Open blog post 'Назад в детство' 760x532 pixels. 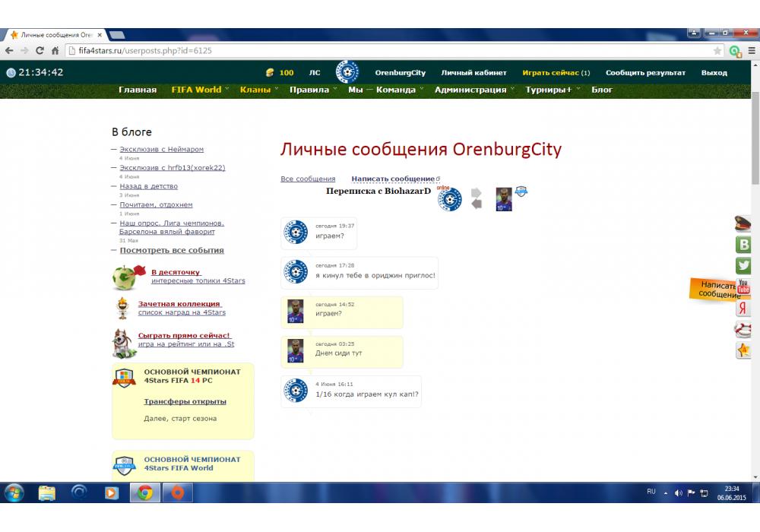(x=149, y=186)
